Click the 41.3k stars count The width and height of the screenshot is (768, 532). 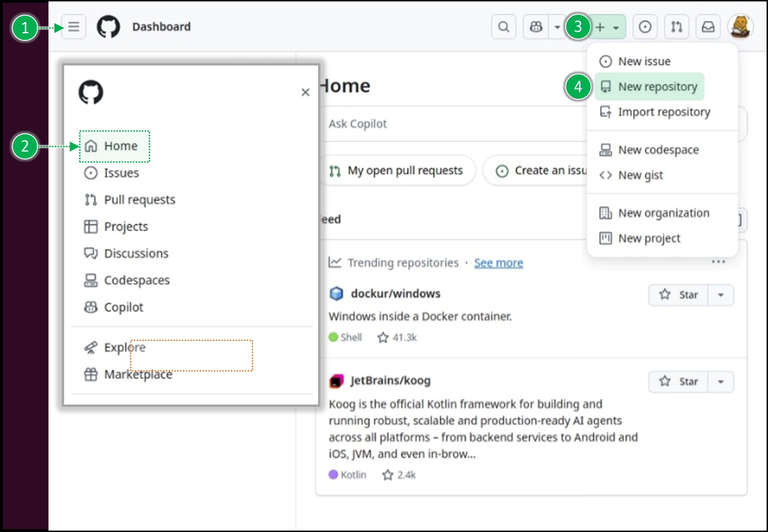click(x=397, y=337)
